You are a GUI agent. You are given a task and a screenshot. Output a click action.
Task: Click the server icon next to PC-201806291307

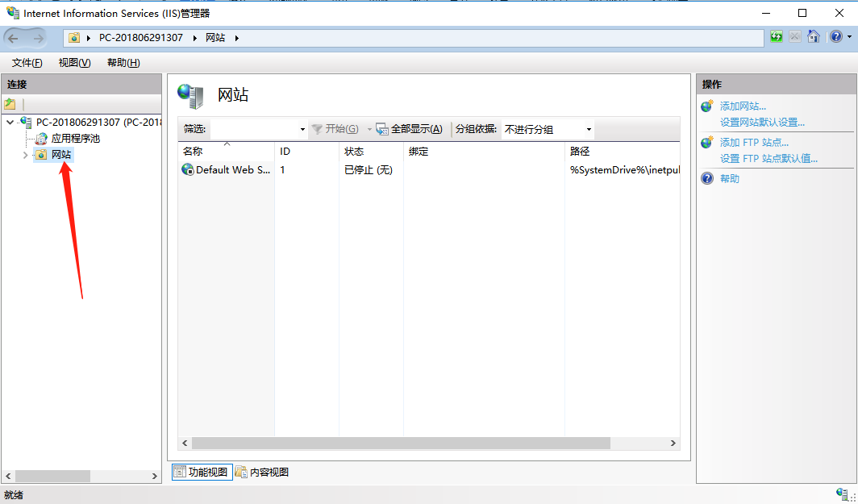point(27,123)
